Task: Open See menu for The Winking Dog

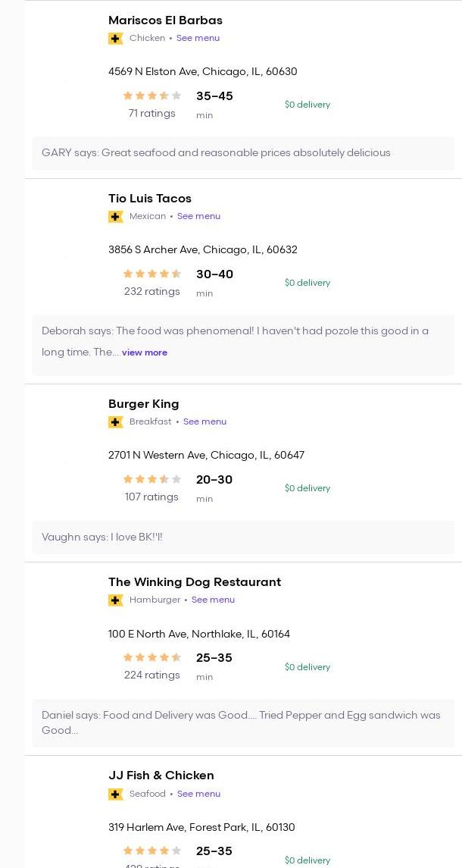Action: click(x=213, y=600)
